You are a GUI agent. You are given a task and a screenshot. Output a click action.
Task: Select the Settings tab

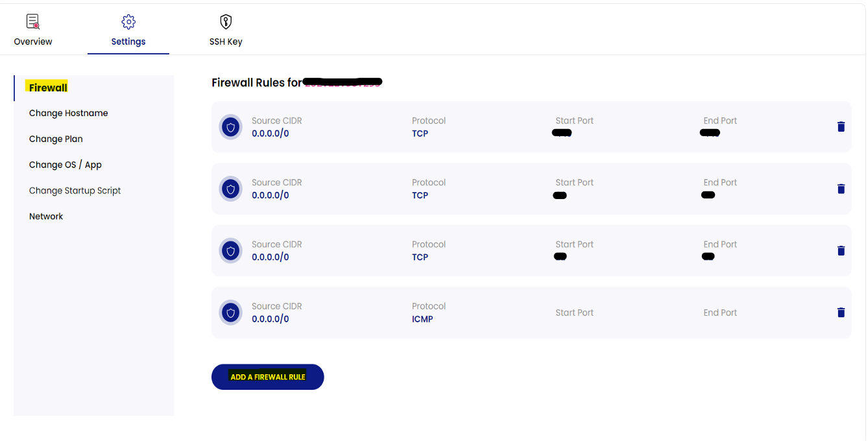coord(128,30)
